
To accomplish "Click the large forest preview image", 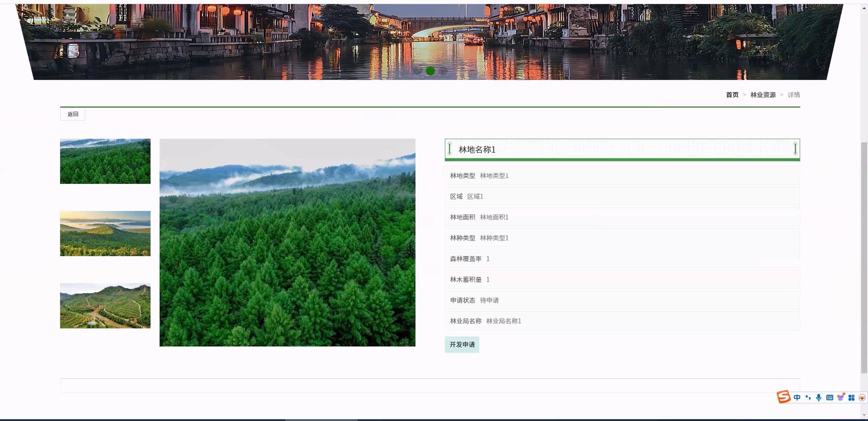I will point(287,243).
